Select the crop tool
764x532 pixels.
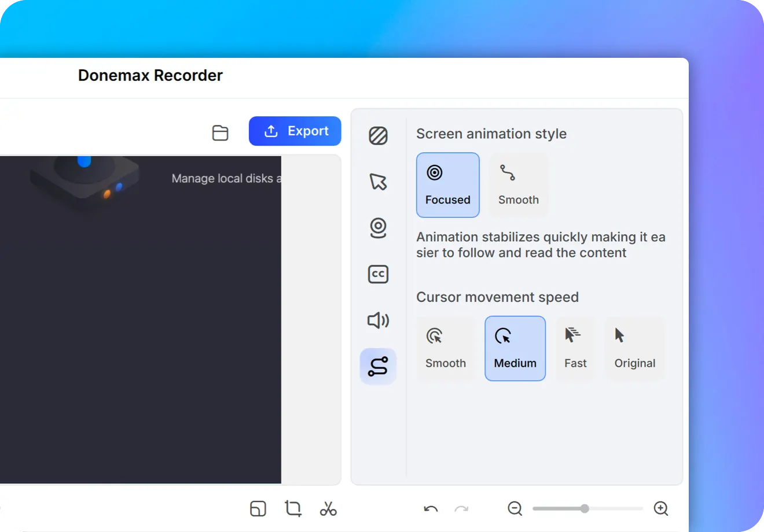(x=293, y=508)
